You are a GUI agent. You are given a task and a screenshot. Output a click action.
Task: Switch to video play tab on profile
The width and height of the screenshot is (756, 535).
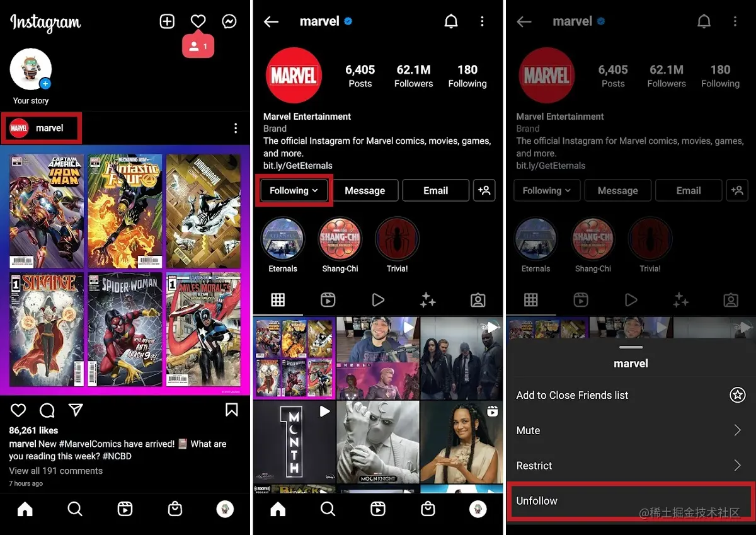click(x=378, y=300)
